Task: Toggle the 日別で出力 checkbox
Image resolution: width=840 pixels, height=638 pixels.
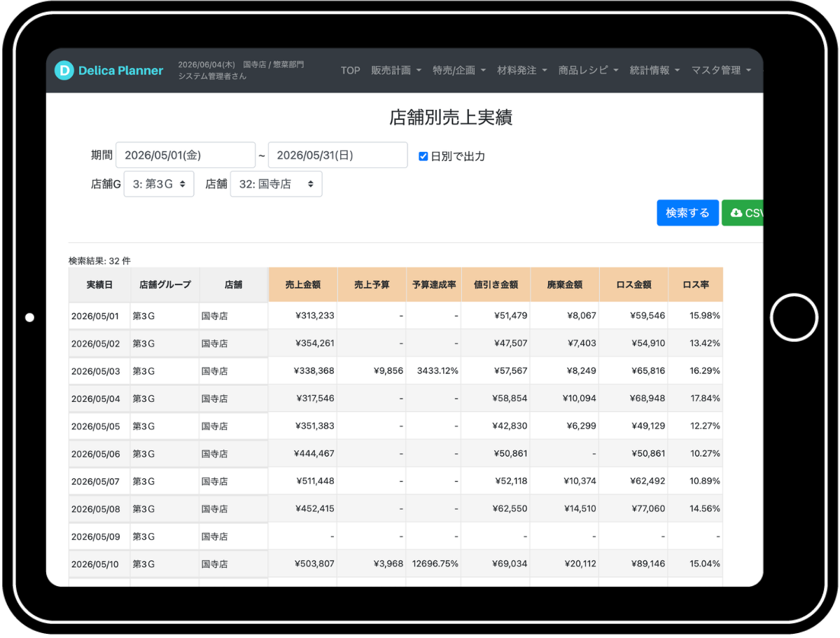Action: click(x=423, y=156)
